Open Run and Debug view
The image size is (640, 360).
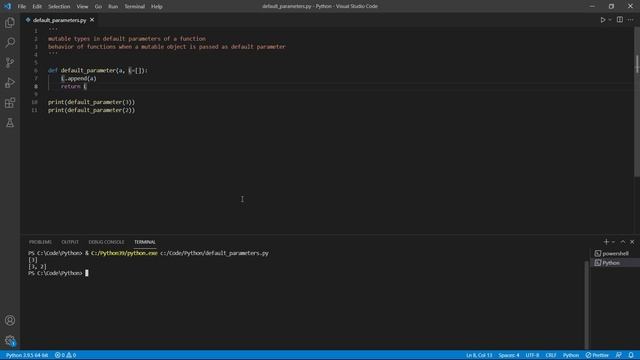coord(10,82)
